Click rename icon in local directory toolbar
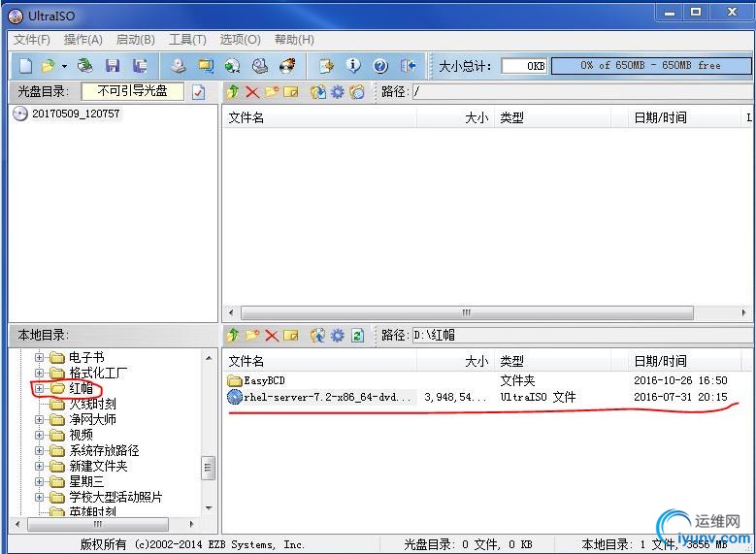The width and height of the screenshot is (756, 554). (x=291, y=335)
